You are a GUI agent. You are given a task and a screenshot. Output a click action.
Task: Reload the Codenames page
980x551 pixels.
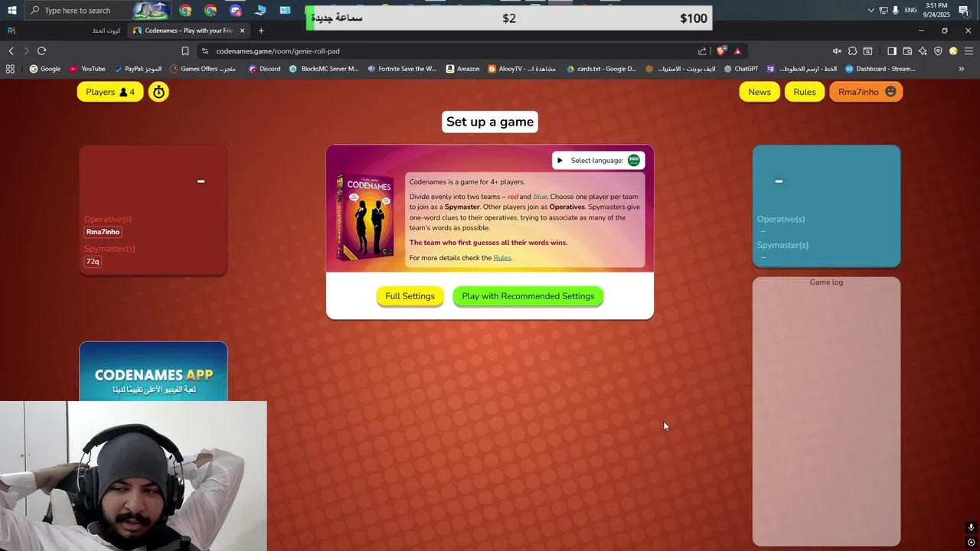(41, 51)
